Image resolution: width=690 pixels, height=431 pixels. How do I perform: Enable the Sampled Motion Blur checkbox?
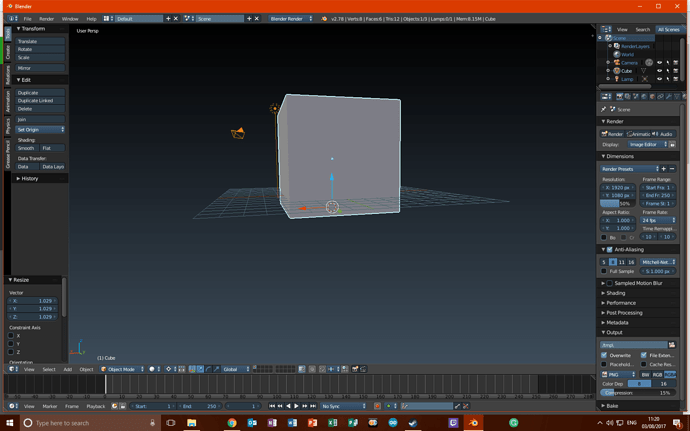click(x=610, y=283)
